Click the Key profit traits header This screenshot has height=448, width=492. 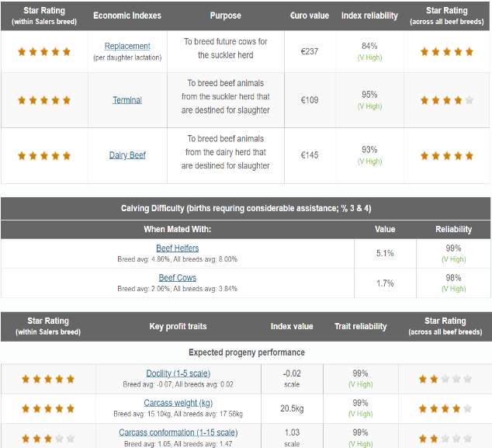click(178, 327)
